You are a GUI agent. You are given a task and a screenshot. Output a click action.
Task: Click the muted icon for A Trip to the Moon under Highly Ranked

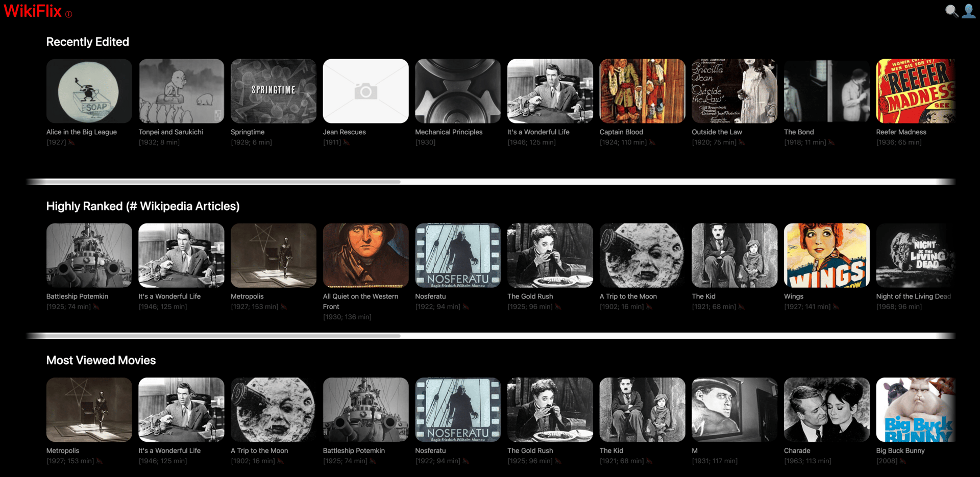(649, 307)
